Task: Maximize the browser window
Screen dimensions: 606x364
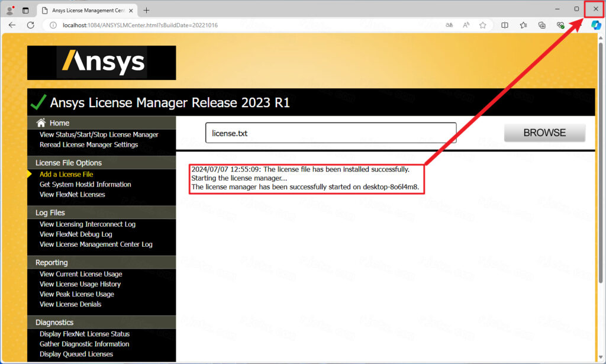Action: tap(576, 9)
